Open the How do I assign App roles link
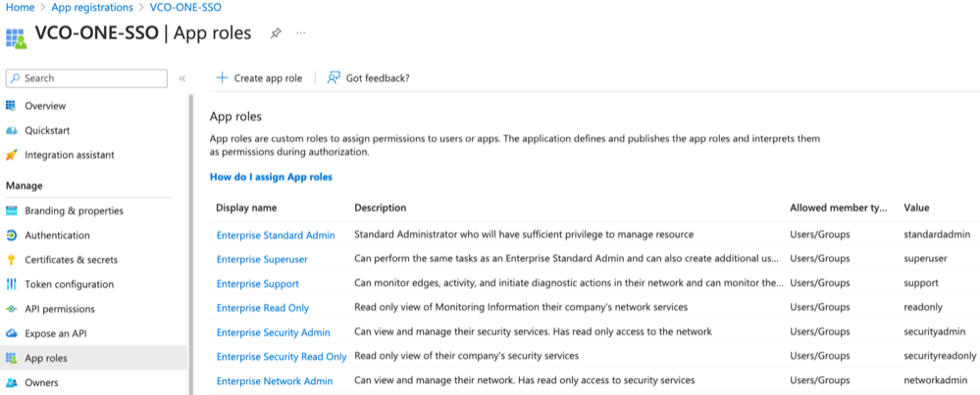 tap(271, 177)
